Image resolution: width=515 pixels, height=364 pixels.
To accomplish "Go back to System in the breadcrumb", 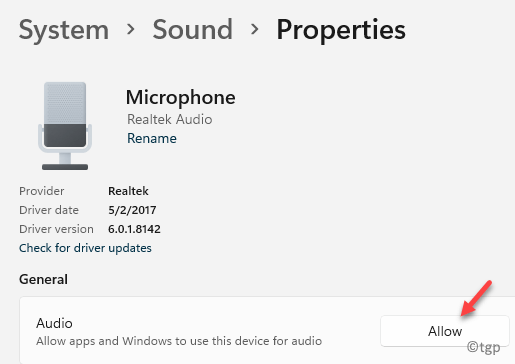I will pos(64,30).
